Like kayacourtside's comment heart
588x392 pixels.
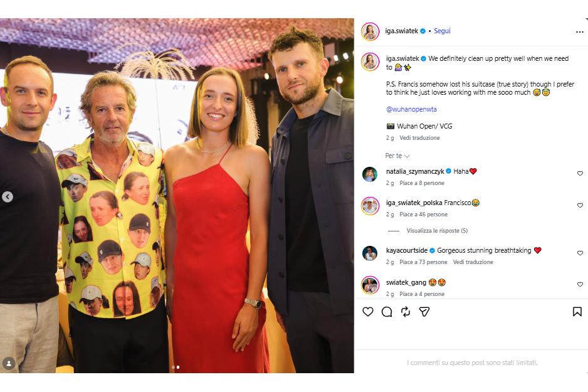click(x=580, y=253)
